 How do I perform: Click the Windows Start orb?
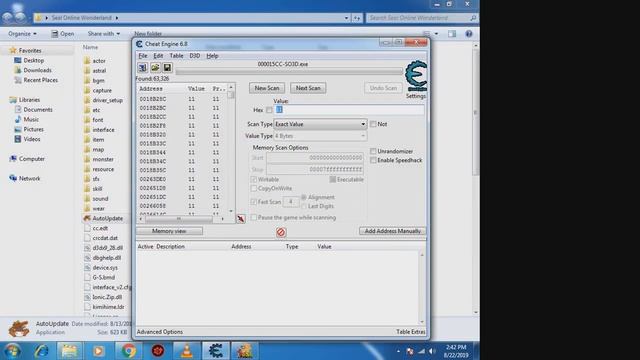[12, 351]
